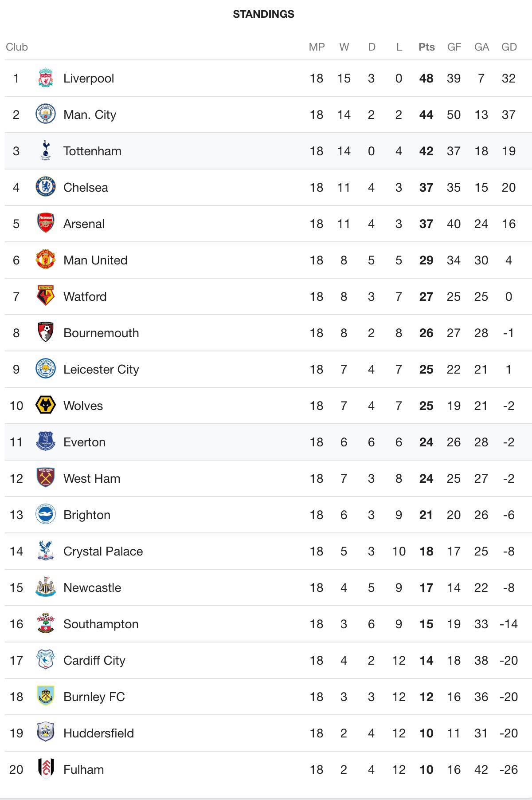532x800 pixels.
Task: Select the Arsenal cannon crest
Action: click(x=45, y=224)
